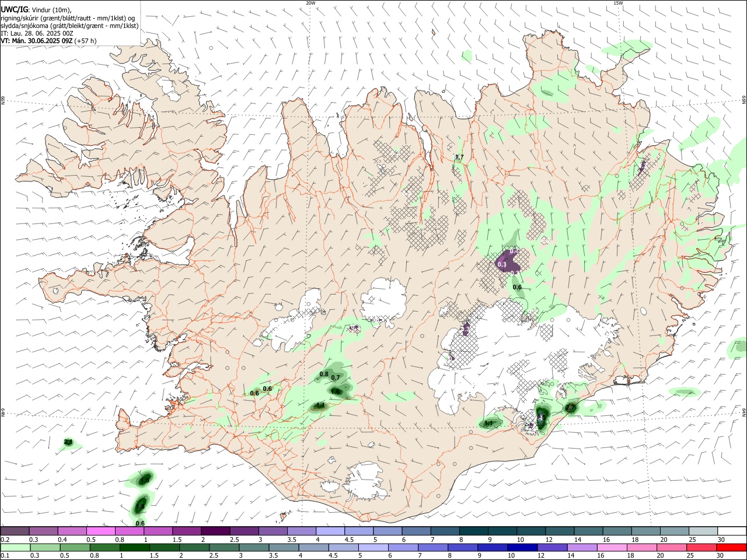Image resolution: width=747 pixels, height=560 pixels.
Task: Click the "20W" longitude label at top
Action: pos(310,3)
